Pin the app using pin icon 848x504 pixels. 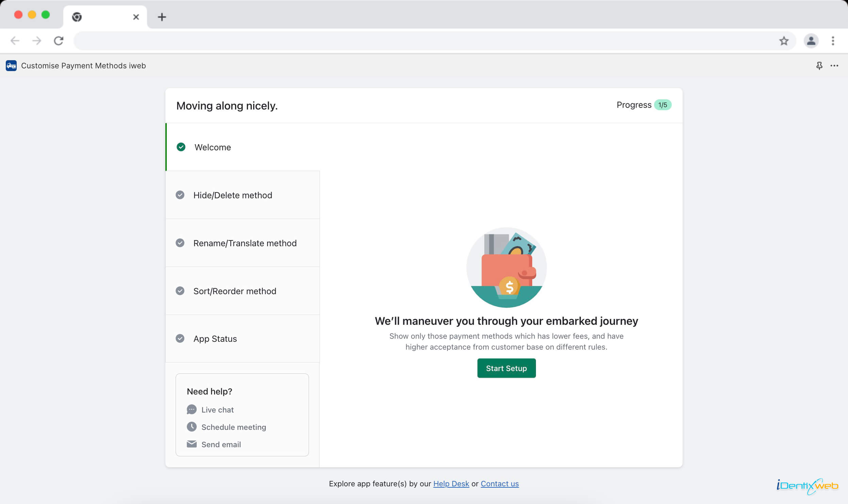[x=819, y=66]
